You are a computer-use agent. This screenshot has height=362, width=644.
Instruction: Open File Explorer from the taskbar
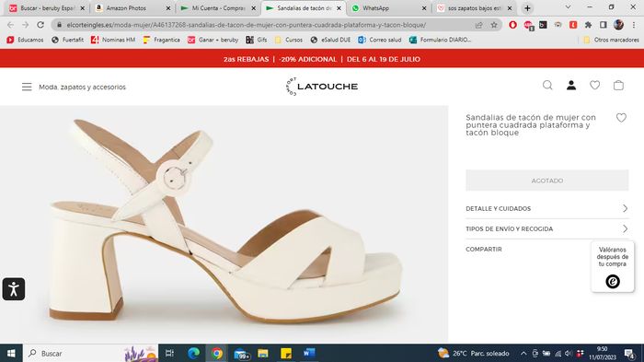coord(263,354)
